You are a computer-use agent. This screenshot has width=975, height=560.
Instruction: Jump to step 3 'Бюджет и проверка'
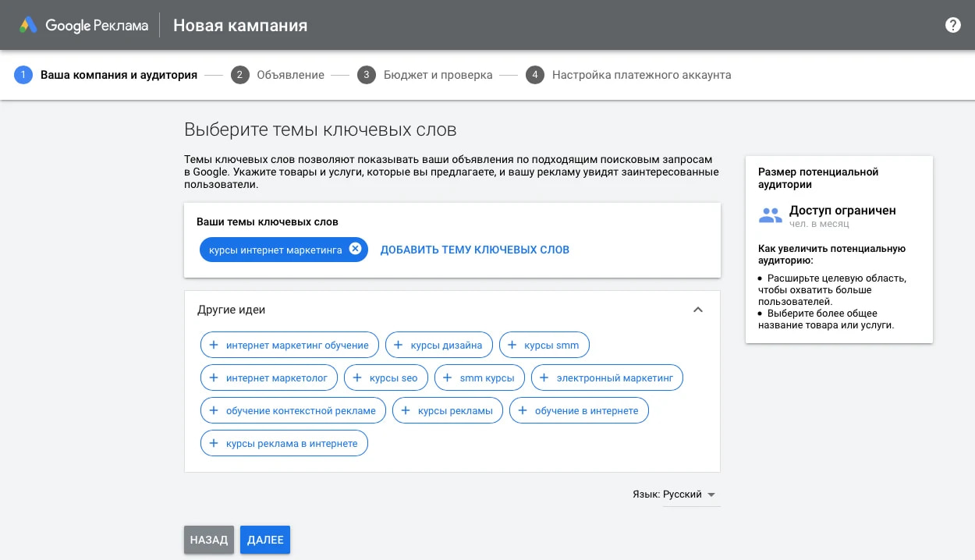(438, 75)
